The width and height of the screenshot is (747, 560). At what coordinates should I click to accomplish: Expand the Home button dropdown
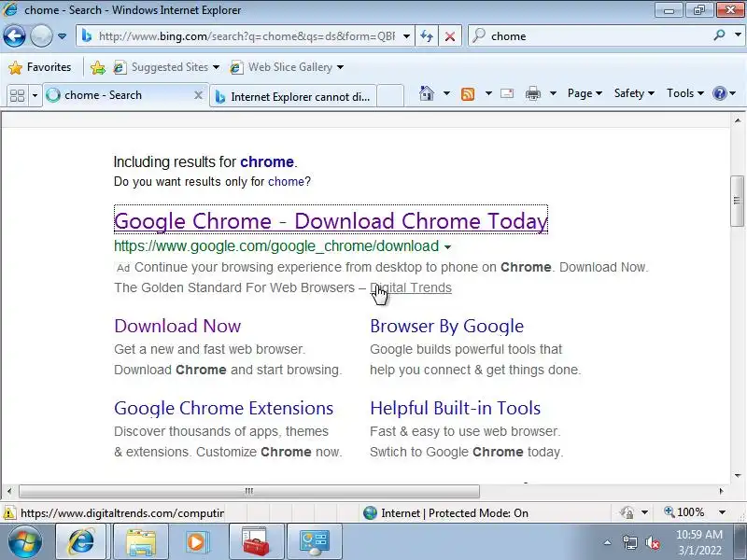pos(446,93)
